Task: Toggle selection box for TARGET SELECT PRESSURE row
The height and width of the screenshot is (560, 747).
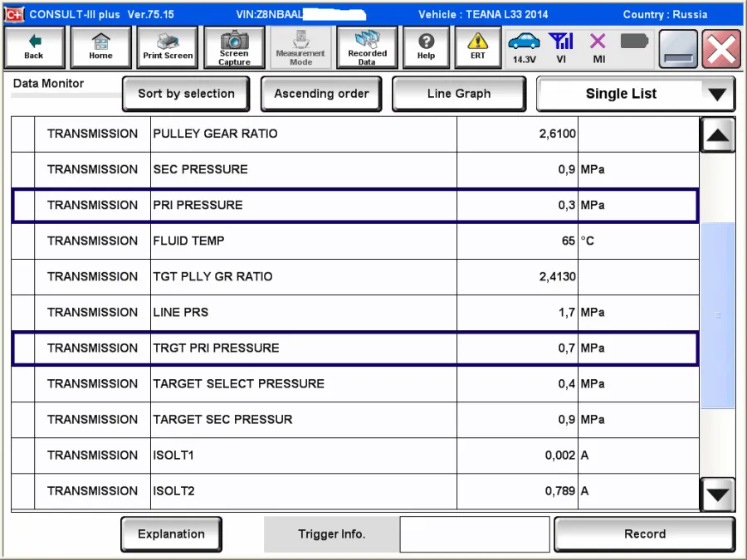Action: [x=23, y=384]
